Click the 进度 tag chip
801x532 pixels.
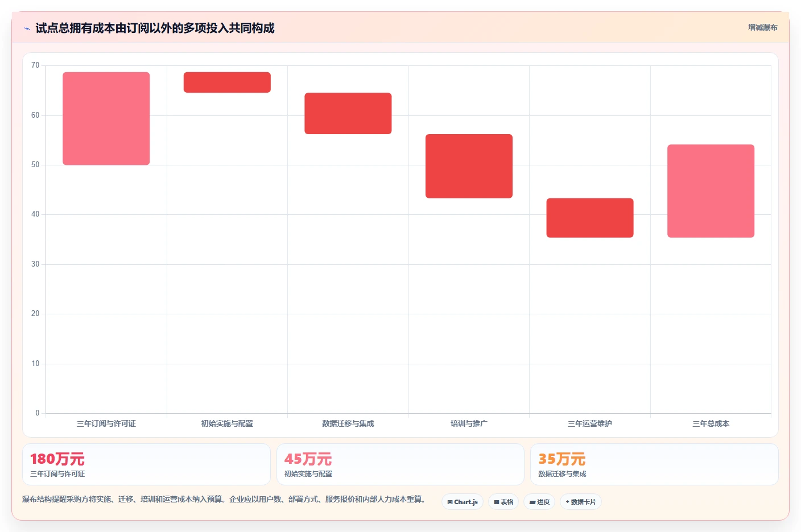pos(539,502)
